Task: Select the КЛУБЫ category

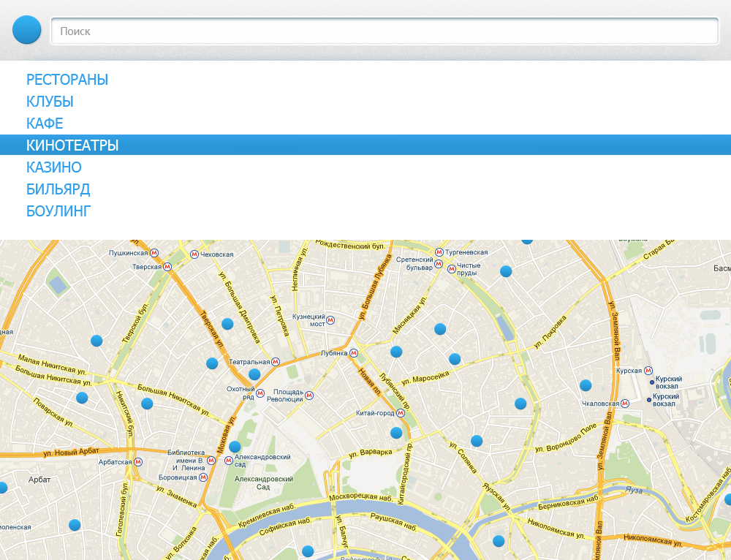Action: coord(50,102)
